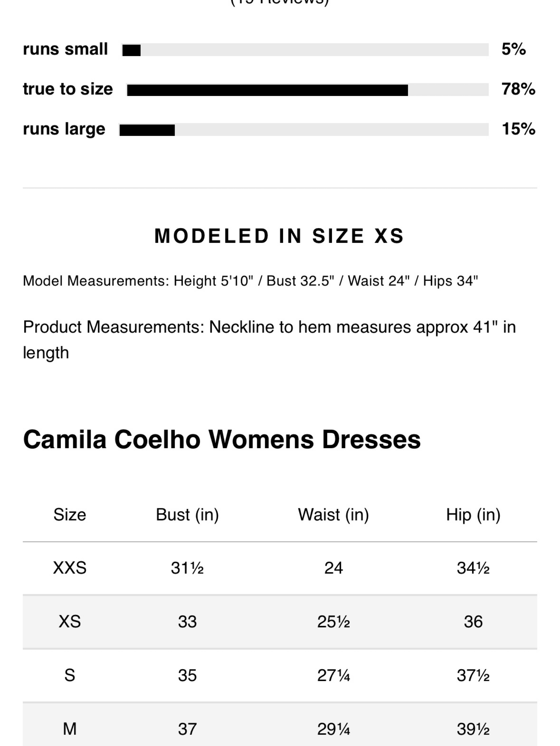Select the M size row label

click(70, 729)
